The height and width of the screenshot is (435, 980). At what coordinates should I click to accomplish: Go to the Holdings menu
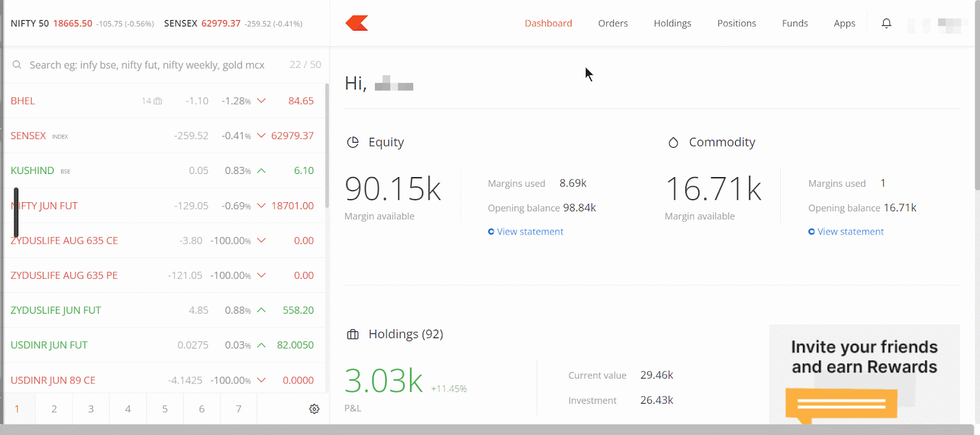click(672, 23)
